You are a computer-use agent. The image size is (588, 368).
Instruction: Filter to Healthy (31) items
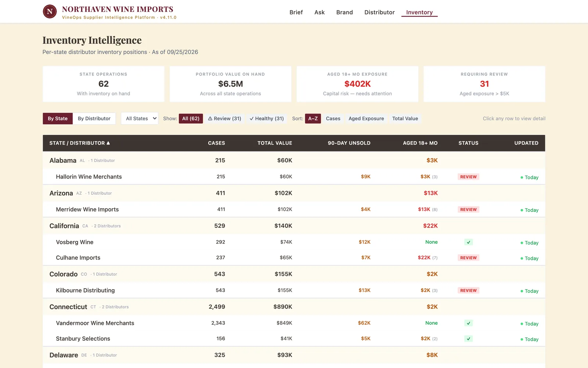pos(266,118)
